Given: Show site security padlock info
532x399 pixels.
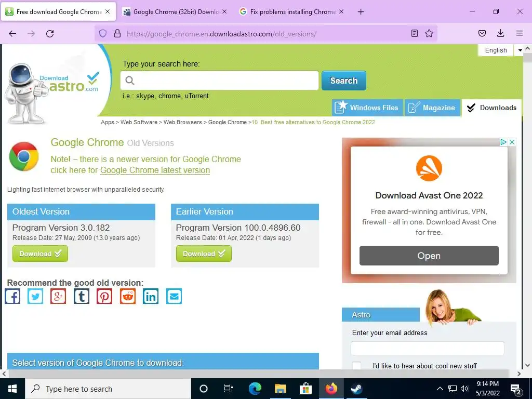Looking at the screenshot, I should (x=117, y=33).
